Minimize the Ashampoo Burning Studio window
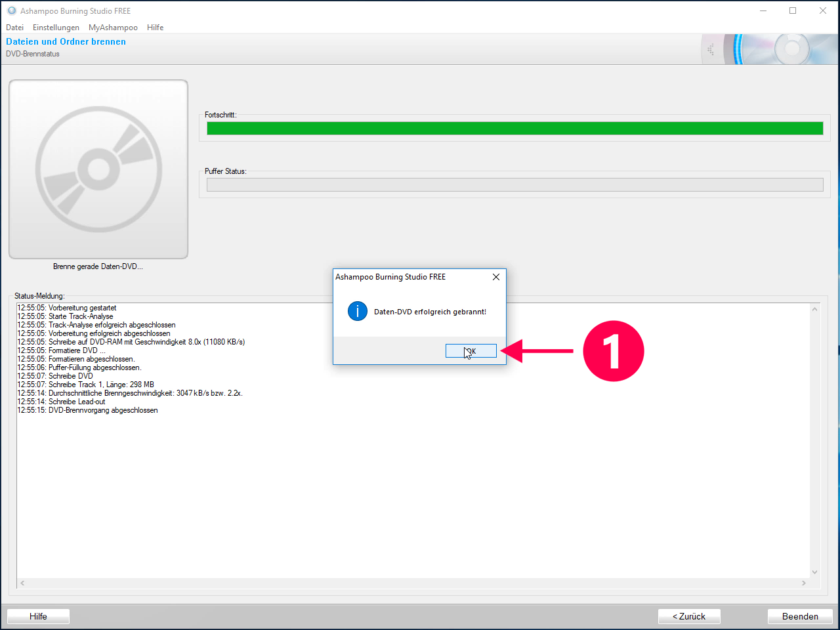The height and width of the screenshot is (630, 840). [x=763, y=10]
